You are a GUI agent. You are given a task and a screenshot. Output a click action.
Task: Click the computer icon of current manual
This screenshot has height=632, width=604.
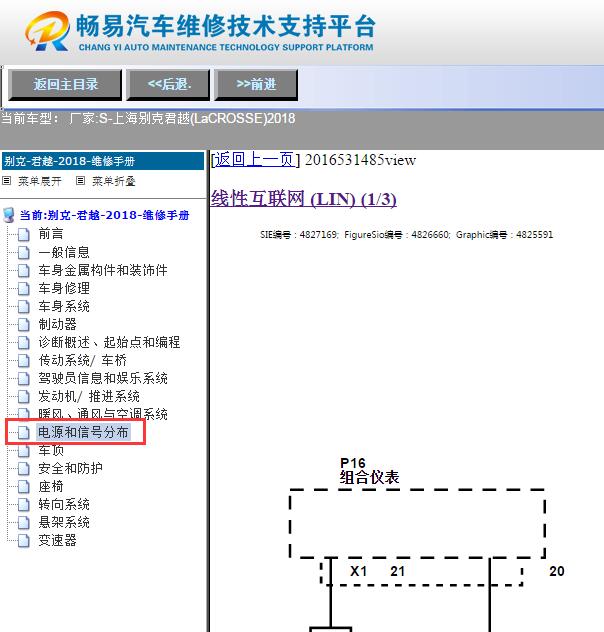pyautogui.click(x=9, y=215)
